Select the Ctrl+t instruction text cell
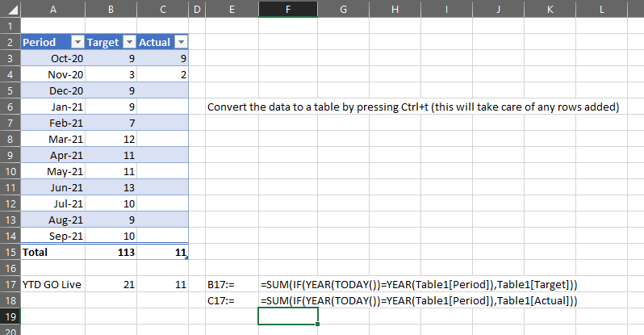The width and height of the screenshot is (644, 335). [413, 107]
